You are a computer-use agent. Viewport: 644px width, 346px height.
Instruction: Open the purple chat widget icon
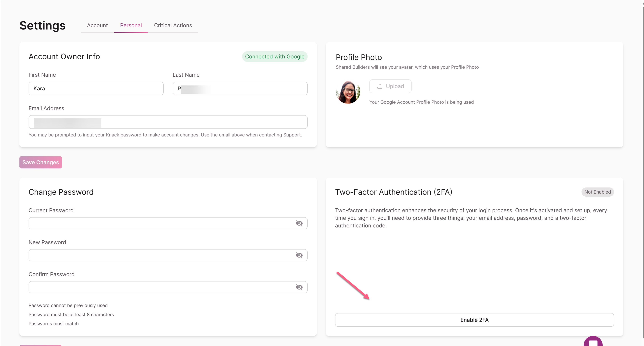tap(593, 341)
